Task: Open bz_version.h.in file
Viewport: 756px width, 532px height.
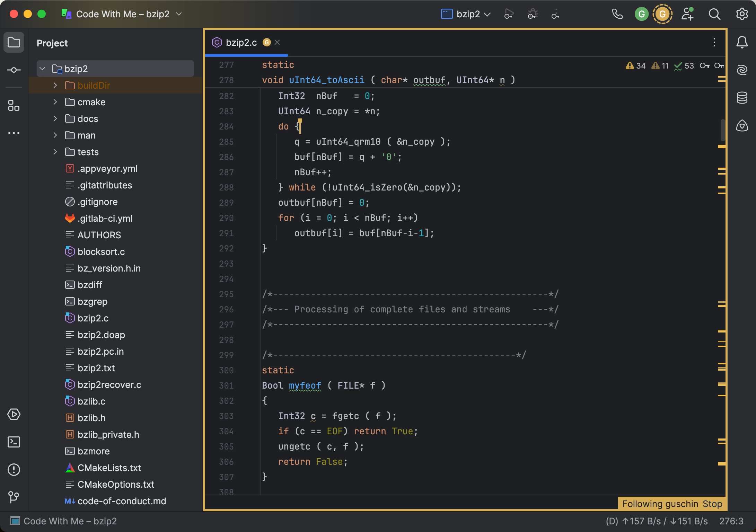Action: [x=109, y=268]
